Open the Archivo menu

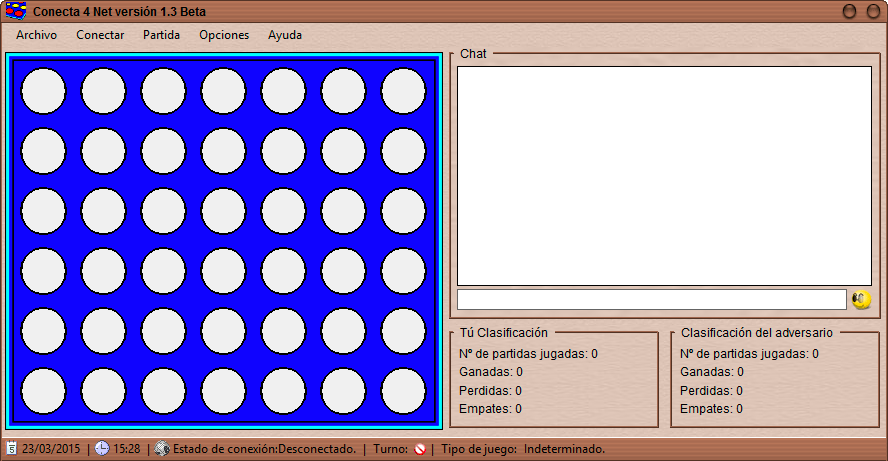click(x=36, y=35)
